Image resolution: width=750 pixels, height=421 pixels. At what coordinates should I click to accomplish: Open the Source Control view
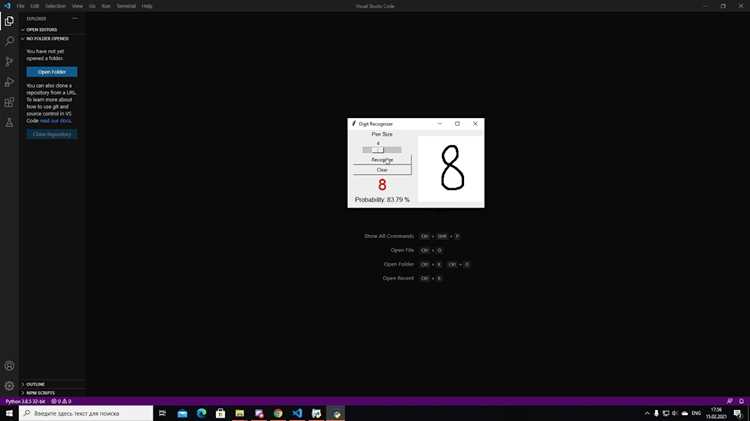9,62
